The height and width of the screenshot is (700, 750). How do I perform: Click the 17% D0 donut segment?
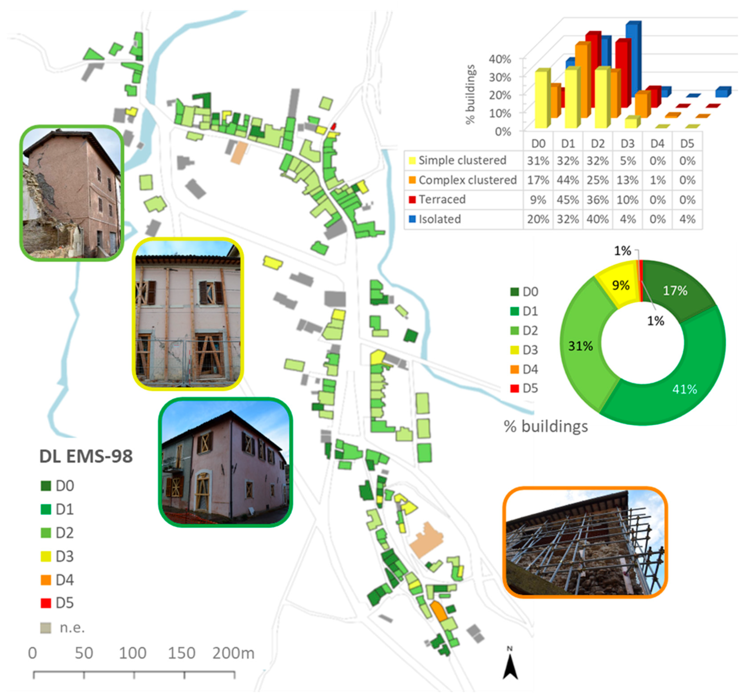point(675,290)
